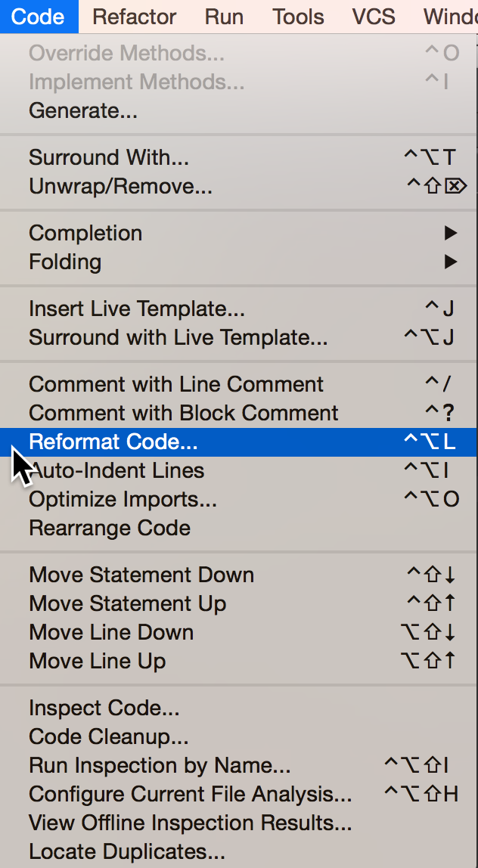Run Reformat Code
The height and width of the screenshot is (868, 478).
tap(112, 442)
